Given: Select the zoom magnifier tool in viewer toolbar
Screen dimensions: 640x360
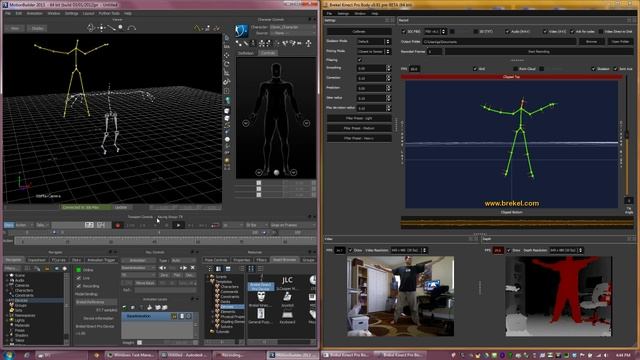Looking at the screenshot, I should coord(121,28).
